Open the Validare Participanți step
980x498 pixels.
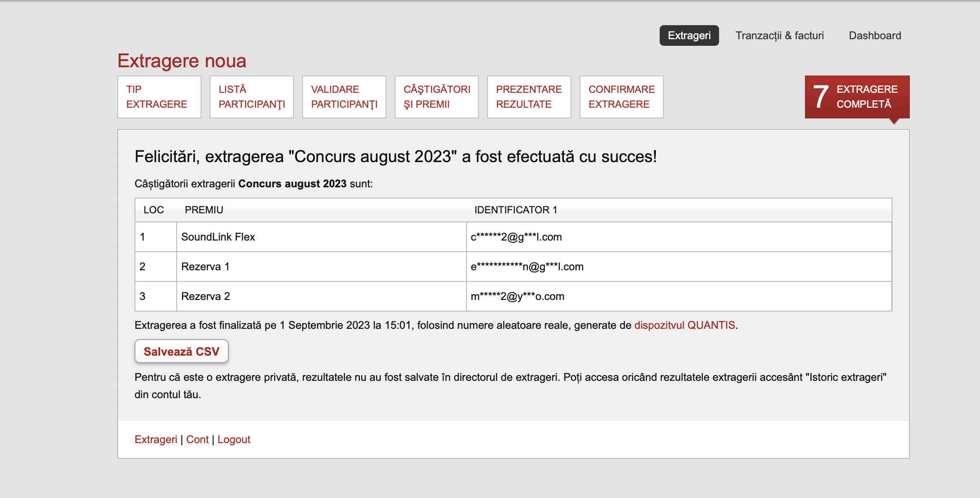[344, 97]
